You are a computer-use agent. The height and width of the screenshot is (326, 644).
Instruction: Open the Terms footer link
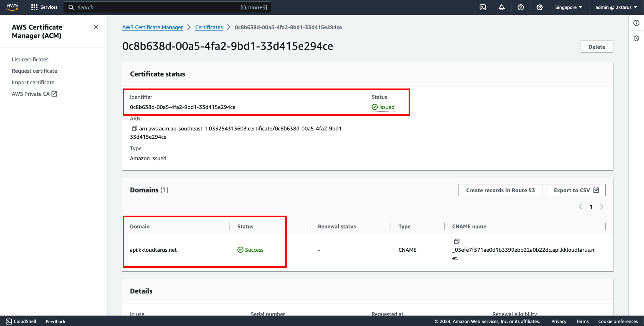[x=582, y=321]
